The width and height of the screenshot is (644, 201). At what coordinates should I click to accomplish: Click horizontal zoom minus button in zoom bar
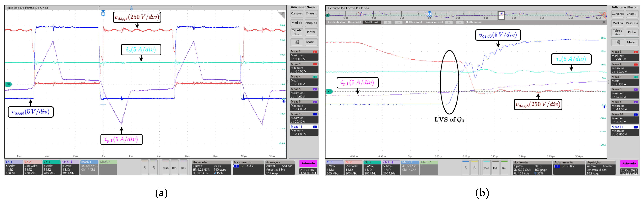tap(398, 22)
